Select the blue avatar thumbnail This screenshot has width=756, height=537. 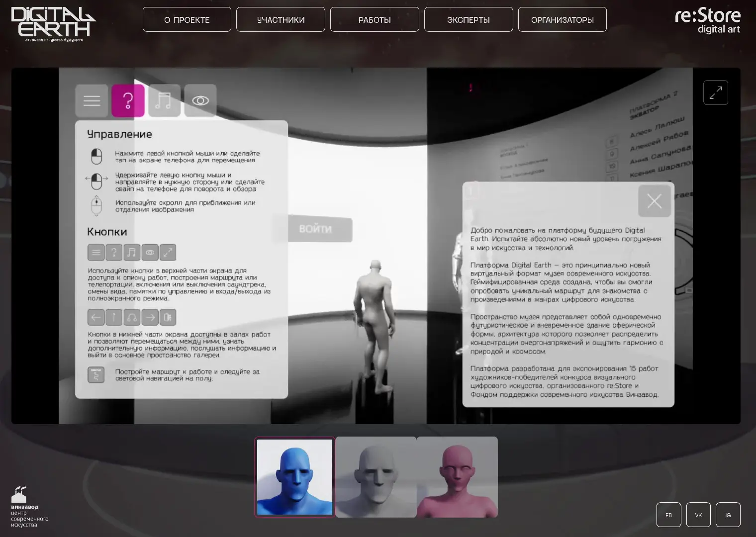[294, 477]
